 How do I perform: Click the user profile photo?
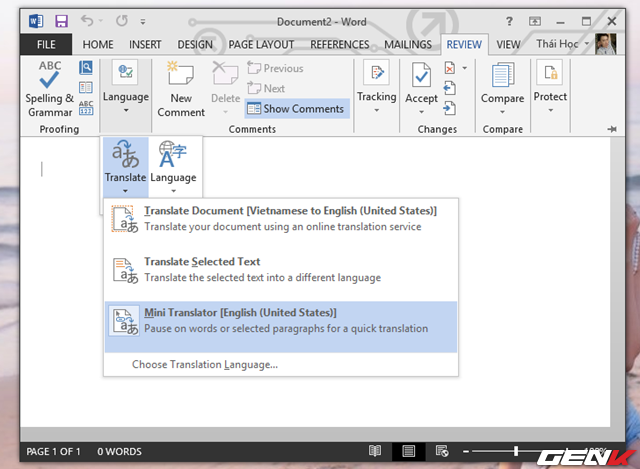[605, 44]
